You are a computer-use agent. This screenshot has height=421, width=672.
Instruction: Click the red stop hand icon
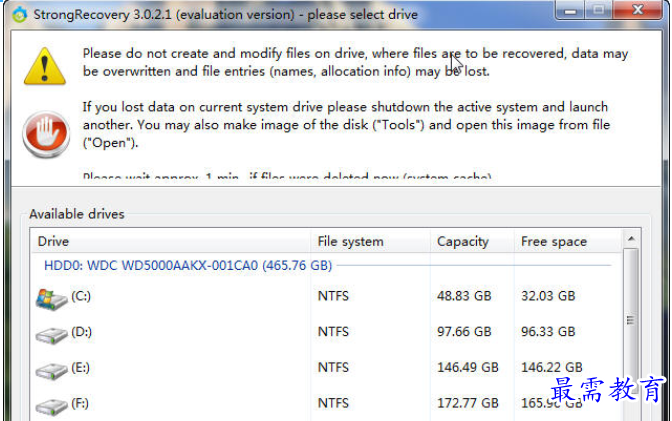click(x=46, y=134)
